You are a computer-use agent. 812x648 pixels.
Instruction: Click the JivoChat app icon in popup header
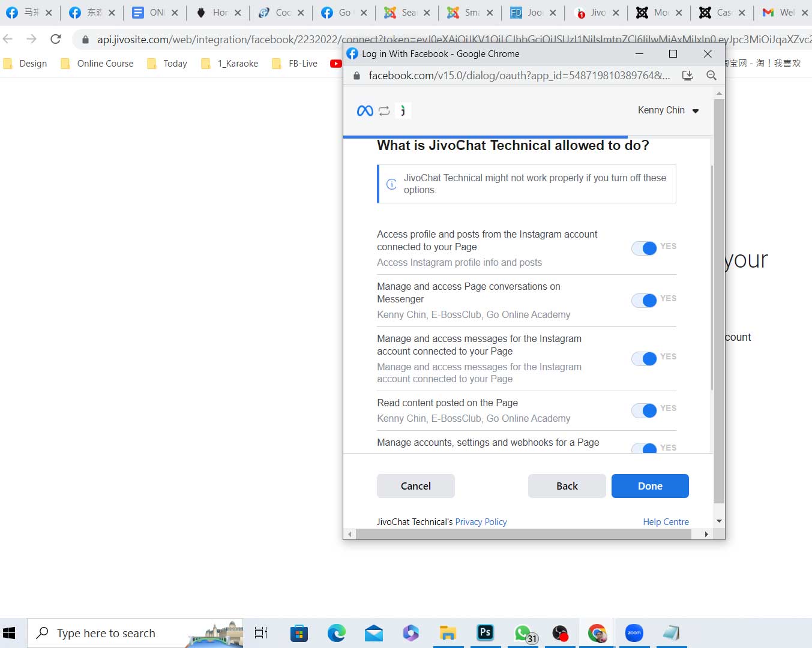(403, 110)
